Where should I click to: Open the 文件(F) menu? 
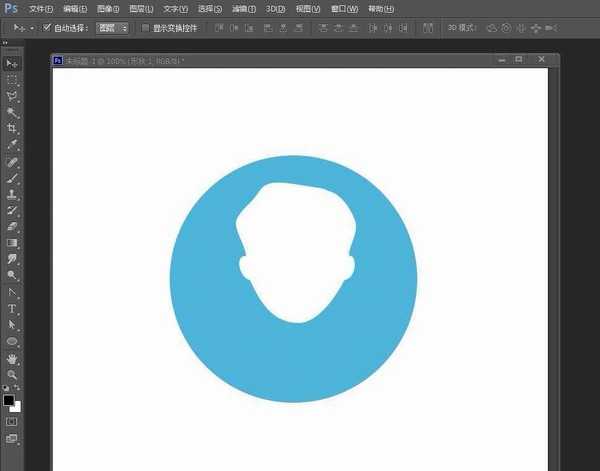click(41, 8)
